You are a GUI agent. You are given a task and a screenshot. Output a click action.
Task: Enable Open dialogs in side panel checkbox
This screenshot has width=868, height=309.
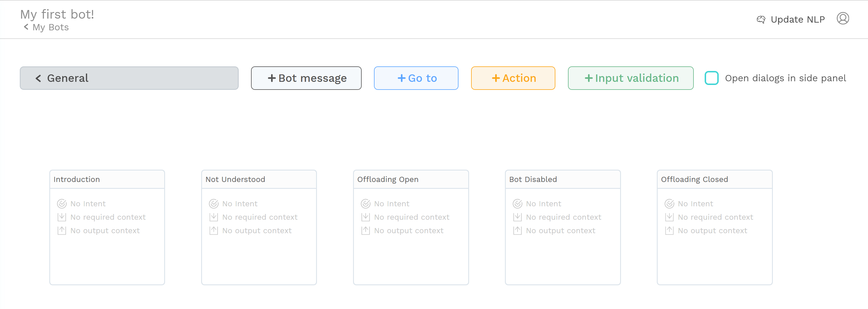(712, 78)
